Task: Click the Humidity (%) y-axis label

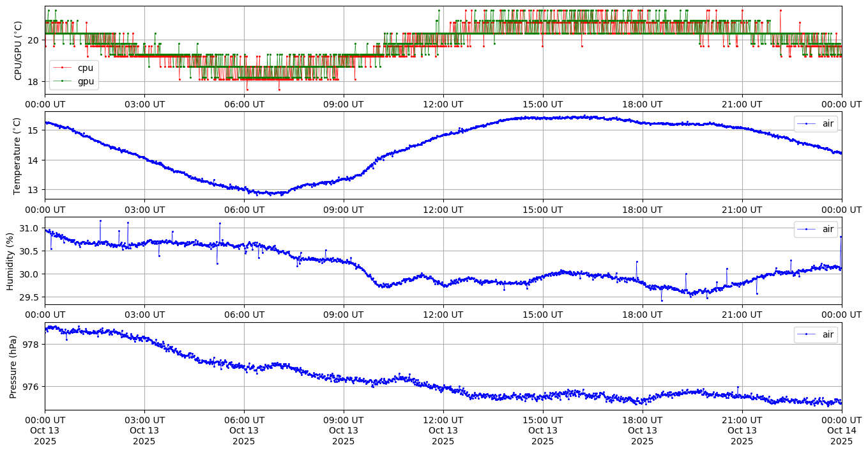Action: pyautogui.click(x=10, y=261)
